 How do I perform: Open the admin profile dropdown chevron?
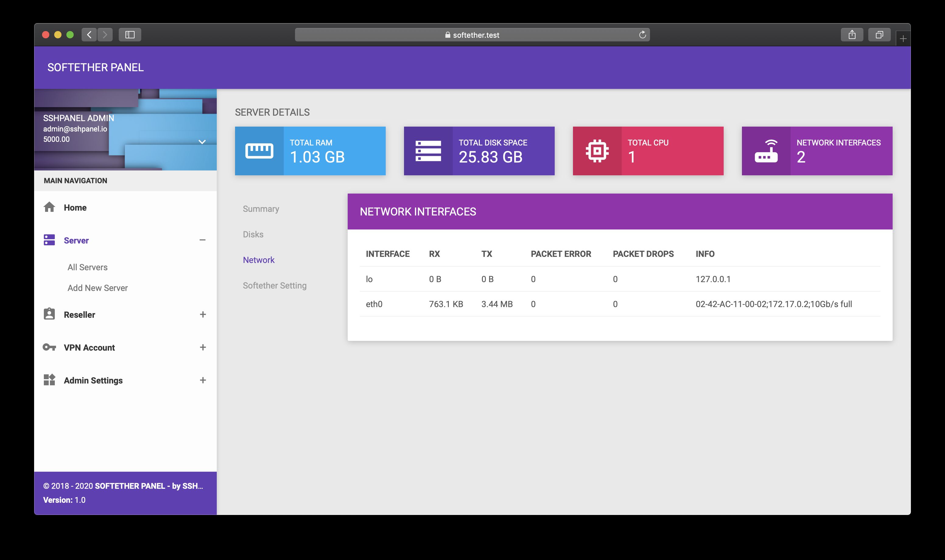coord(202,142)
